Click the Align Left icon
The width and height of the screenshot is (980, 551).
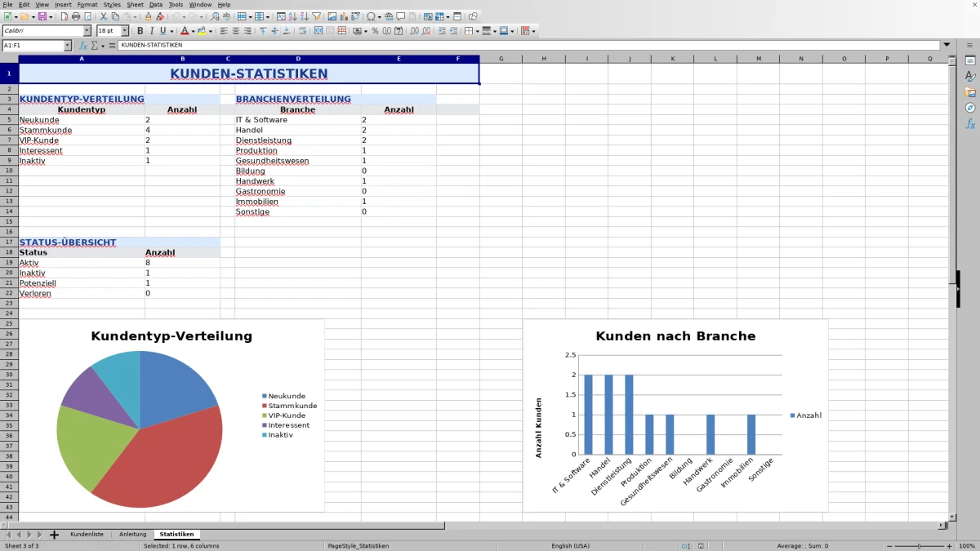(224, 31)
